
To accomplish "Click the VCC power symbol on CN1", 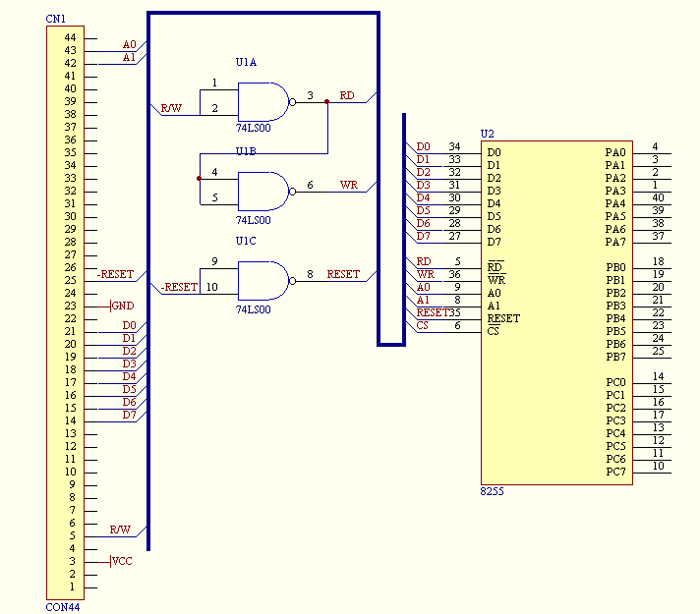I will pyautogui.click(x=121, y=562).
